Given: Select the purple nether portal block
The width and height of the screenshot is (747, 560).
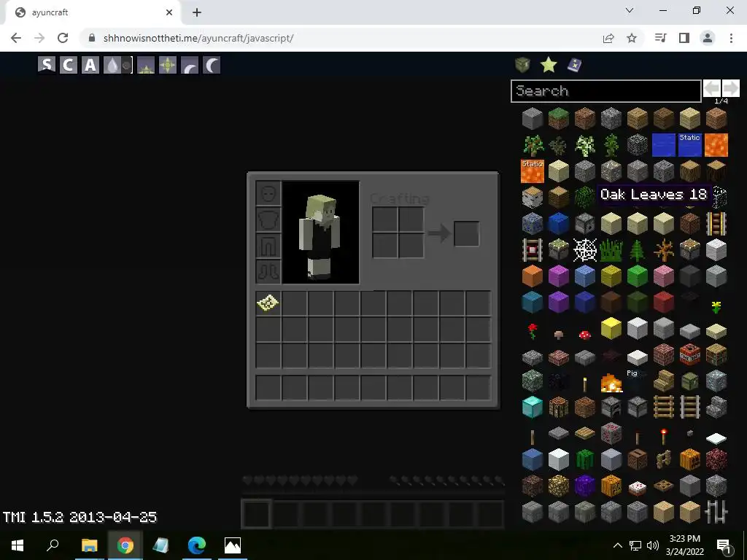Looking at the screenshot, I should click(x=584, y=485).
